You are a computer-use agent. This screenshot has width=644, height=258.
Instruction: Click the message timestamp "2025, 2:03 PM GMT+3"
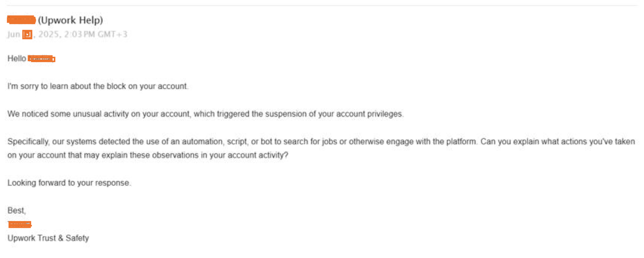point(83,34)
